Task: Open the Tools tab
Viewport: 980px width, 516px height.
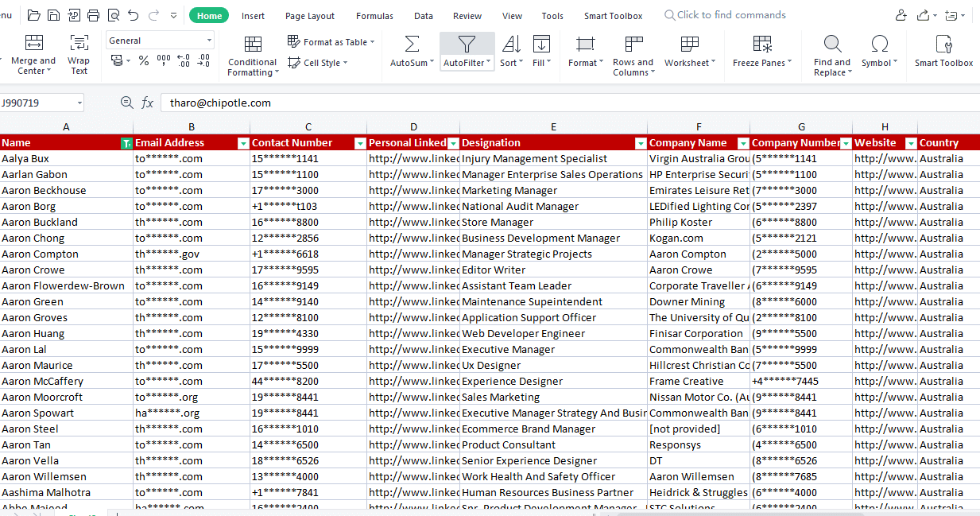Action: pyautogui.click(x=552, y=16)
